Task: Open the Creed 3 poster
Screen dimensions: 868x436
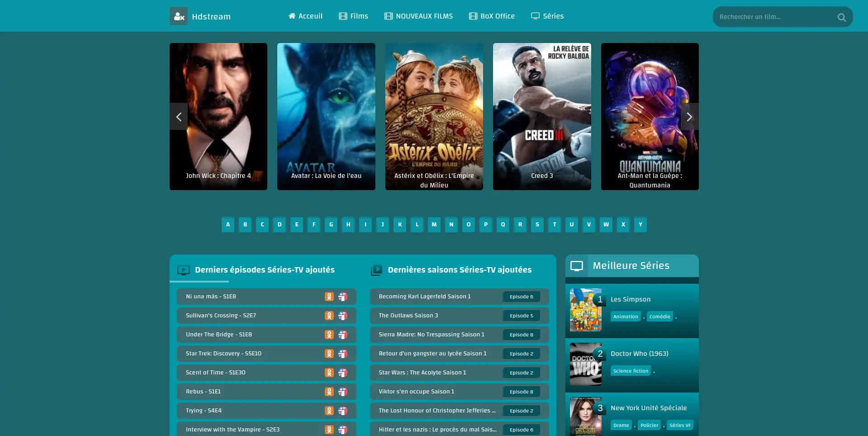Action: tap(542, 116)
